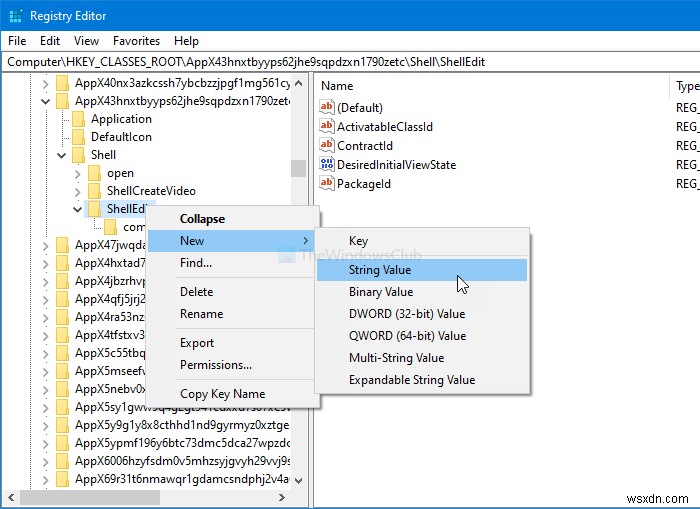Click the (Default) string value icon
The width and height of the screenshot is (700, 509).
click(327, 107)
